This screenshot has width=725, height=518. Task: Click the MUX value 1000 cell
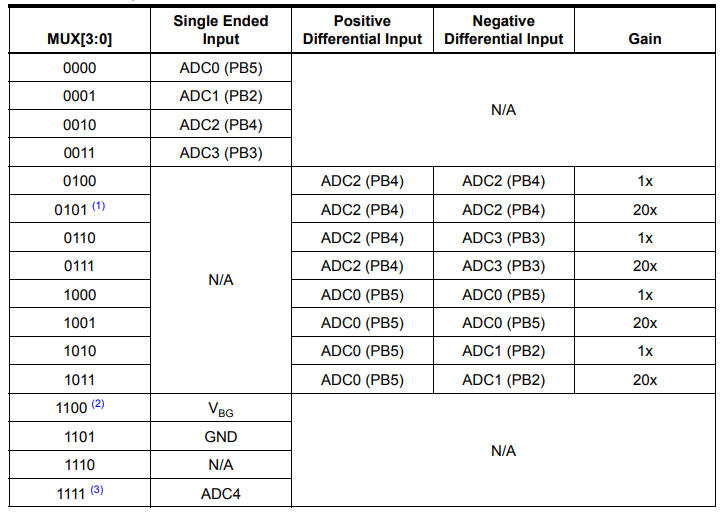pyautogui.click(x=79, y=295)
